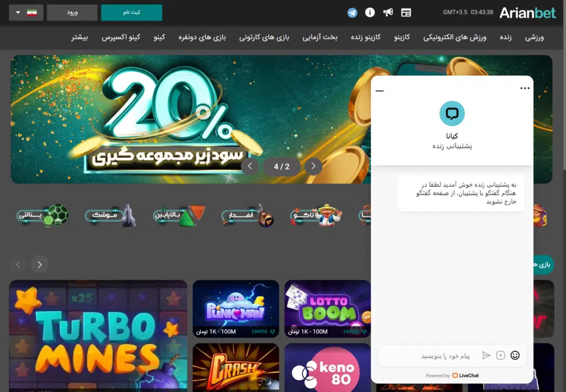Select the انفجار game category
The image size is (566, 392).
(247, 215)
